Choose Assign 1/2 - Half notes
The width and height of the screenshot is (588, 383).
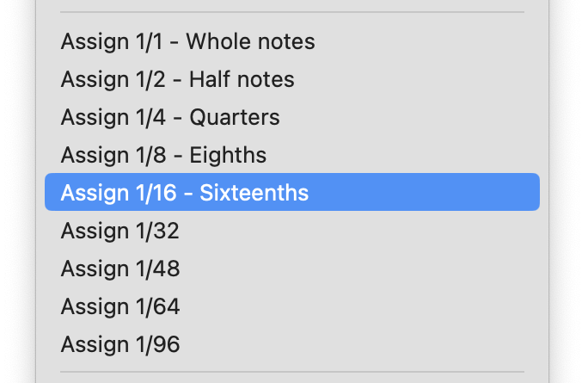[177, 80]
